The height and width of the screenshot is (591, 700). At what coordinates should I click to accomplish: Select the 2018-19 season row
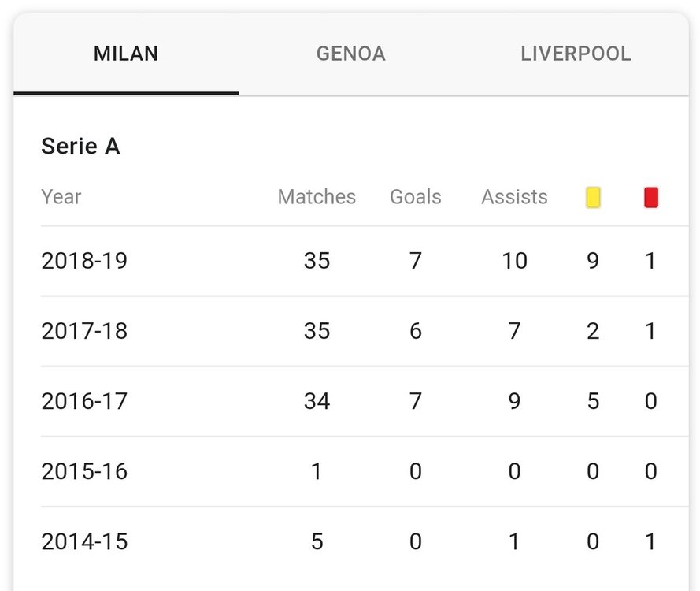click(365, 261)
